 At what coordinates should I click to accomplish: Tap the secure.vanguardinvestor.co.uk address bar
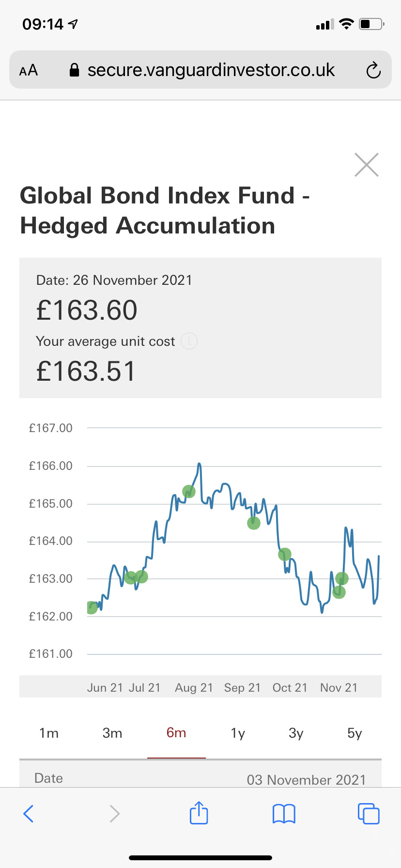pyautogui.click(x=211, y=70)
